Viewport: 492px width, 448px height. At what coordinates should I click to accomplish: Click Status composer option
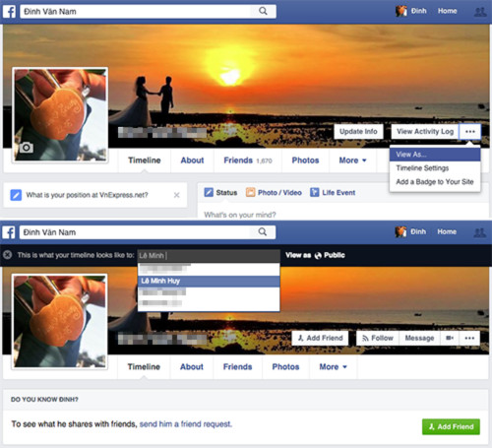[220, 193]
